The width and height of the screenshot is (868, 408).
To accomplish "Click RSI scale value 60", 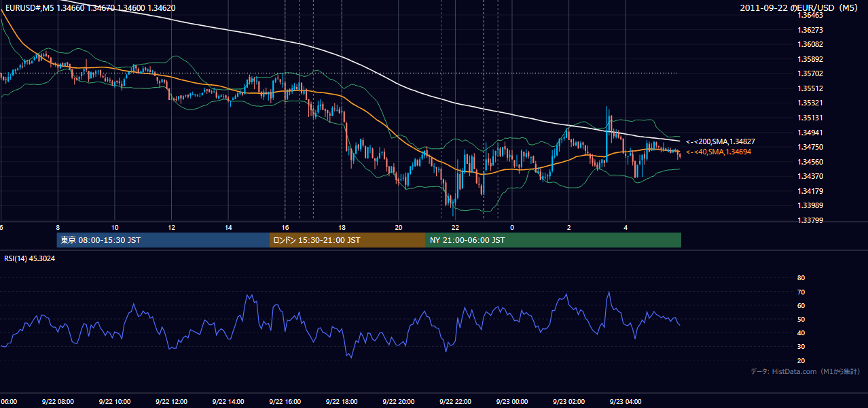I will click(x=801, y=305).
